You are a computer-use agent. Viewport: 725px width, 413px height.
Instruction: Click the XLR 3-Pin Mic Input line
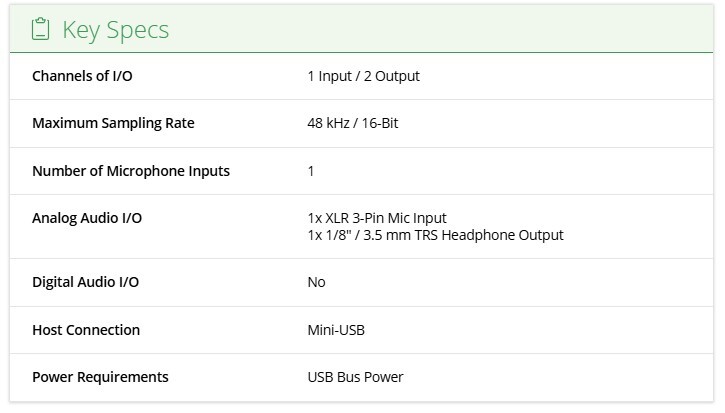(x=377, y=218)
